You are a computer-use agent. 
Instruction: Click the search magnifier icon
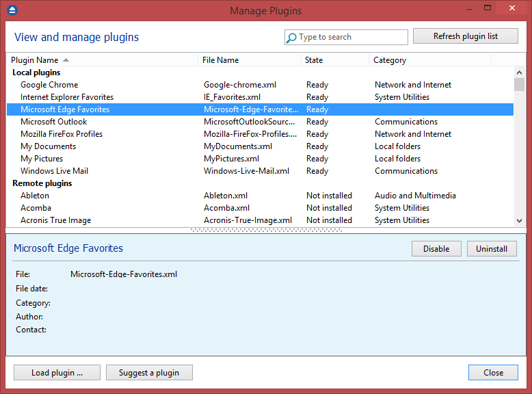(291, 38)
